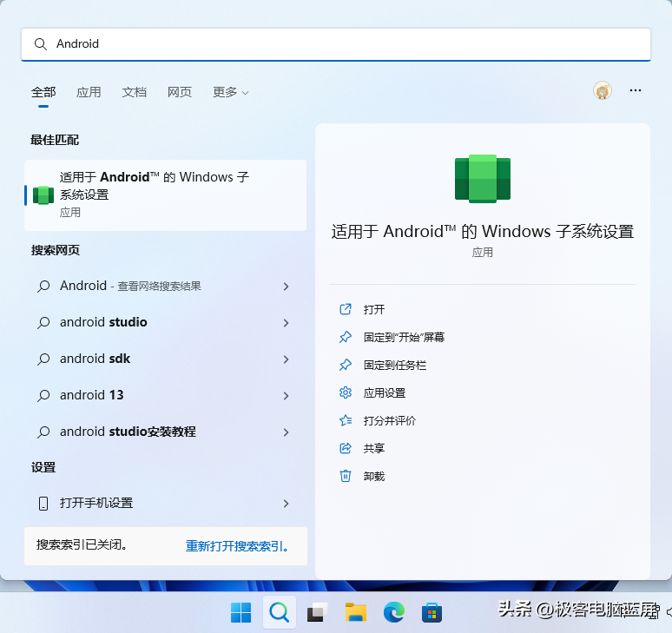Open Task View from the taskbar
The height and width of the screenshot is (633, 672).
point(318,612)
